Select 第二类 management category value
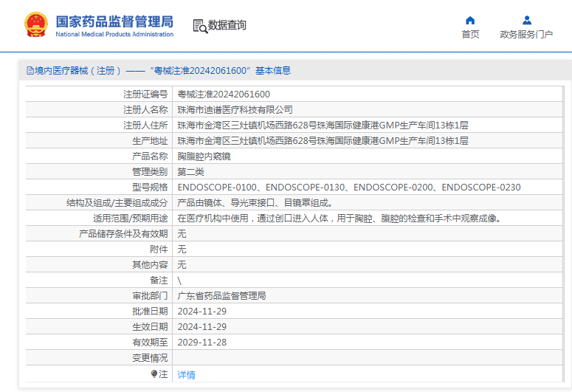The height and width of the screenshot is (392, 572). (190, 172)
